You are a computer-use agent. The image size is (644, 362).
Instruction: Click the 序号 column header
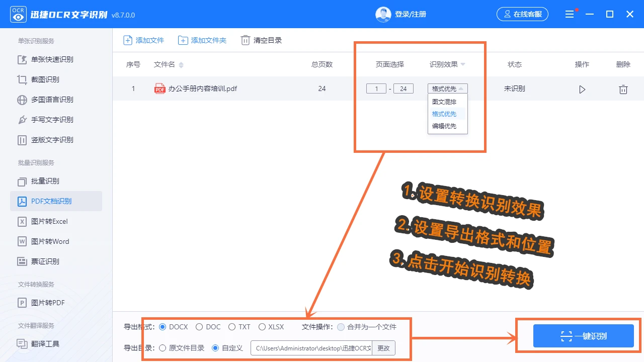[133, 64]
